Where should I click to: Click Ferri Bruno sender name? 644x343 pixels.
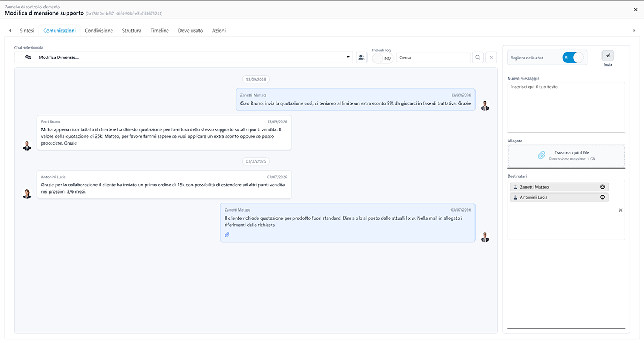(x=51, y=122)
